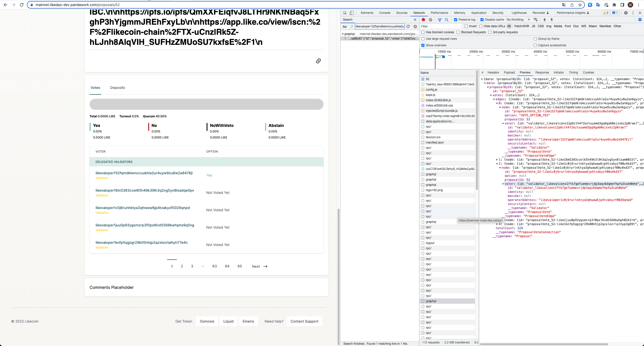This screenshot has width=644, height=346.
Task: Collapse the edges array node
Action: tap(494, 99)
